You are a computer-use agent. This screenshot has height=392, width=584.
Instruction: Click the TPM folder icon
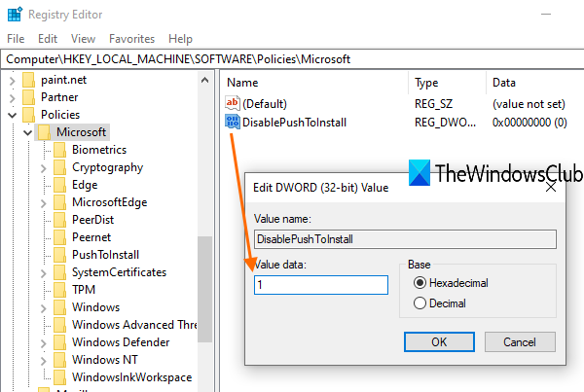(60, 290)
